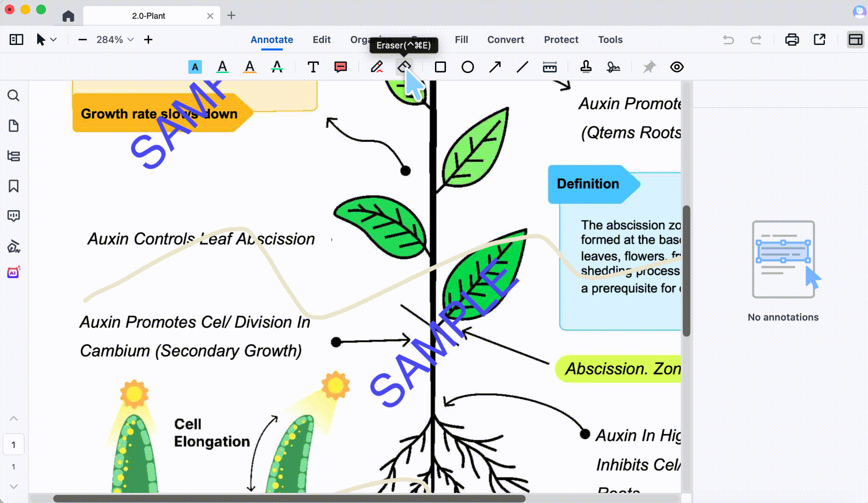Open the Edit tab
Viewport: 868px width, 503px height.
click(x=322, y=39)
